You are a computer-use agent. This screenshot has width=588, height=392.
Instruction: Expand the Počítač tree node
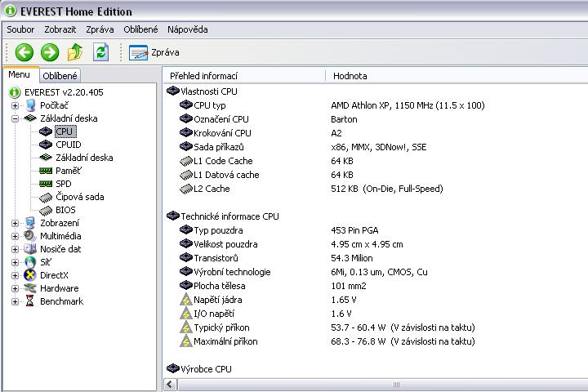[15, 106]
